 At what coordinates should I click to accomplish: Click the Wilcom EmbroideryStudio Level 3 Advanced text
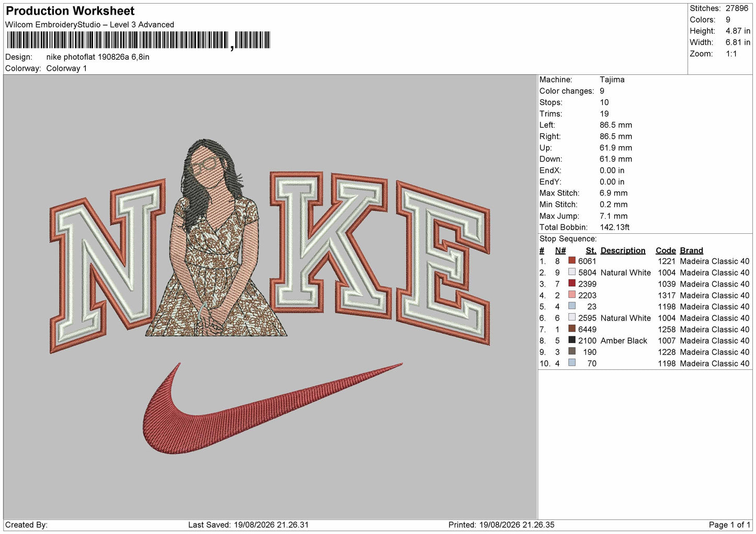[x=89, y=25]
